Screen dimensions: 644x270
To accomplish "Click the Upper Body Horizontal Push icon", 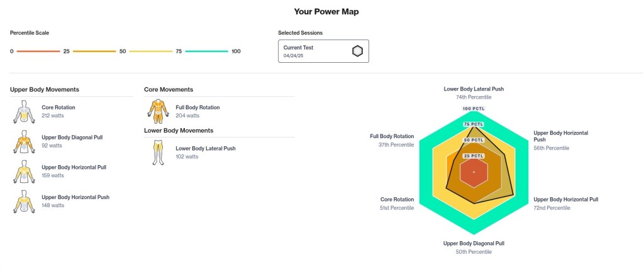I will pos(24,202).
